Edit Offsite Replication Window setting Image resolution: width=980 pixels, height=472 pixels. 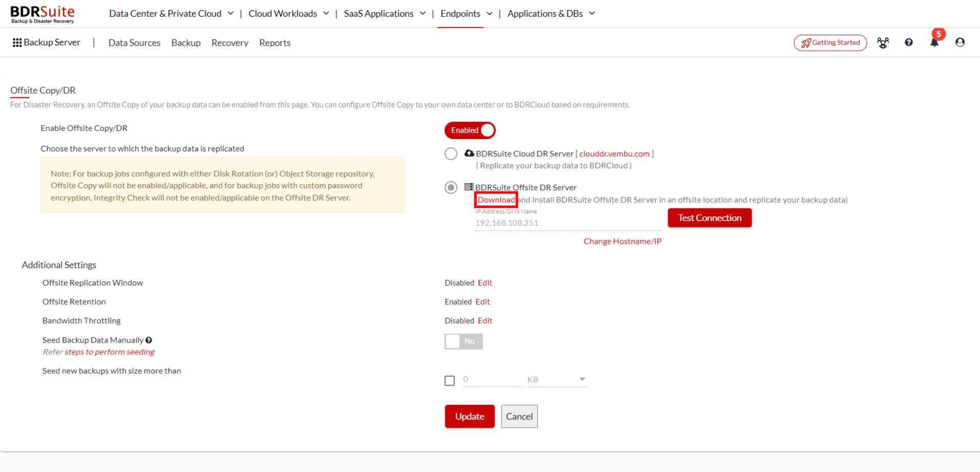click(485, 283)
